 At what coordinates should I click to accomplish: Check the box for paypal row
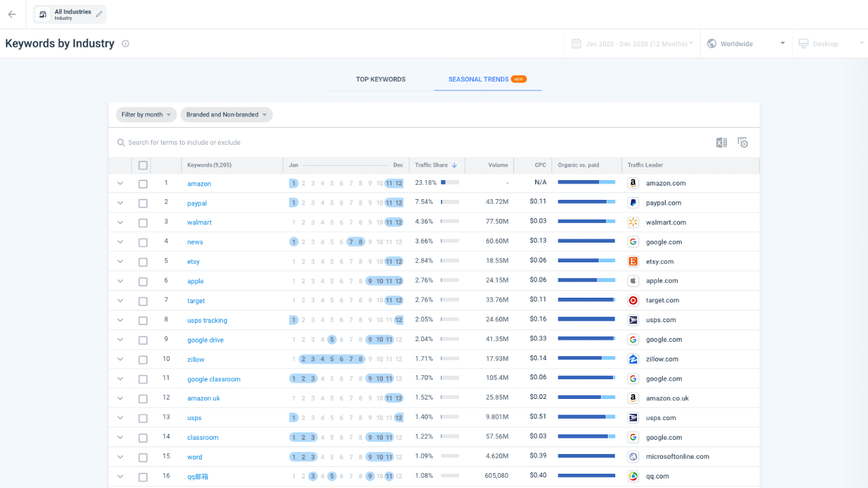point(143,203)
